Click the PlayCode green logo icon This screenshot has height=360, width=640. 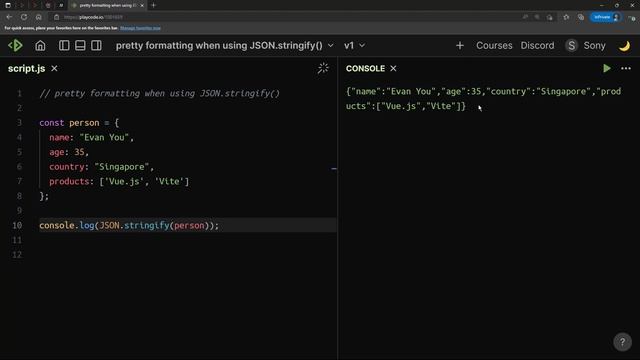(16, 45)
